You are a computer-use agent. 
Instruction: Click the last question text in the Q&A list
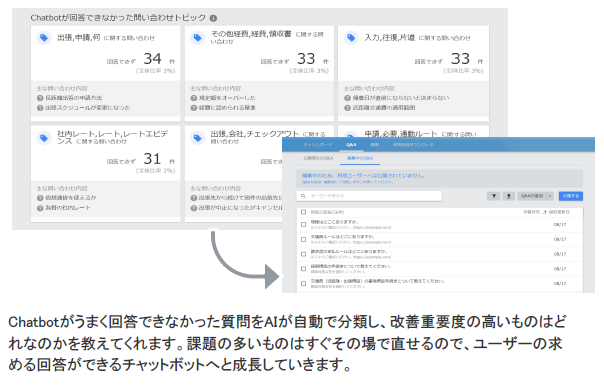pyautogui.click(x=377, y=281)
